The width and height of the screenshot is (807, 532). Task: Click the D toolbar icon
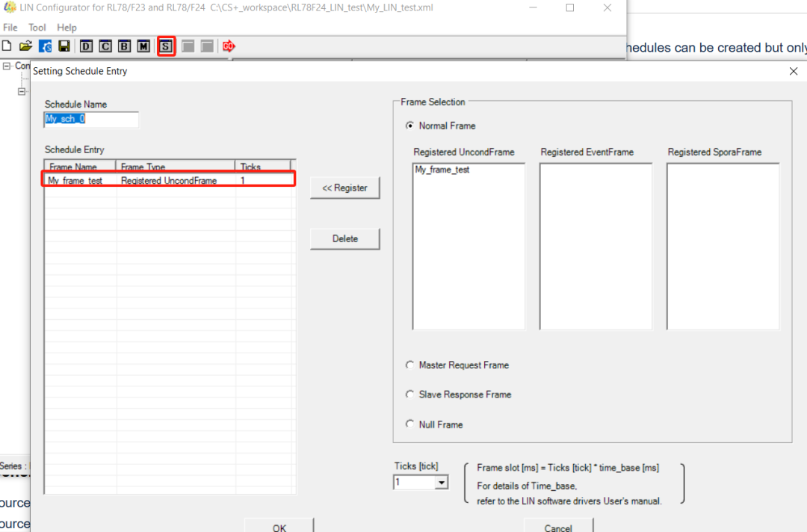pos(87,46)
